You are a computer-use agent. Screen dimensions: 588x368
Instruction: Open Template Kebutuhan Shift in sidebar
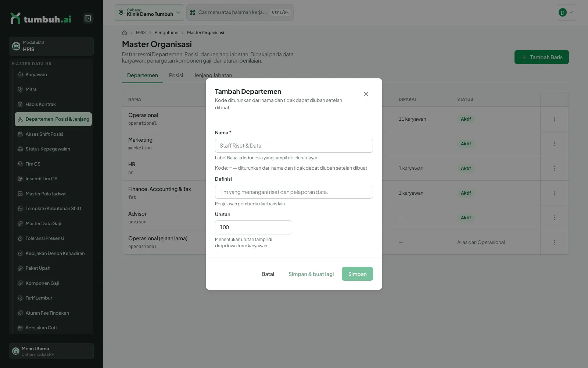[53, 209]
